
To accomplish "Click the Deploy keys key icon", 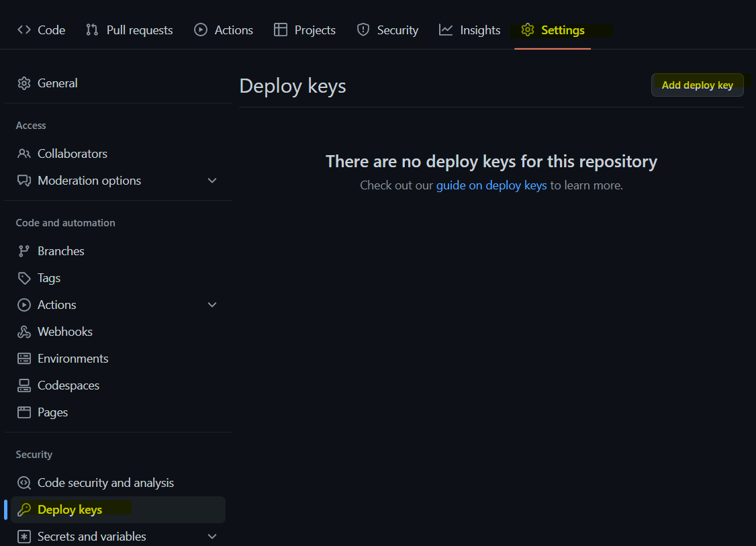I will [24, 510].
